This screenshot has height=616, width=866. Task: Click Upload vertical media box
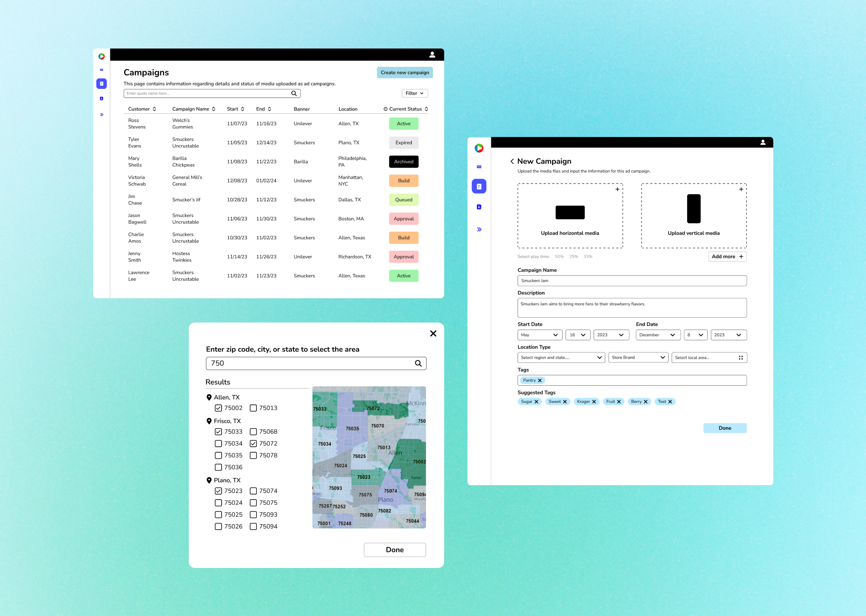[x=694, y=216]
